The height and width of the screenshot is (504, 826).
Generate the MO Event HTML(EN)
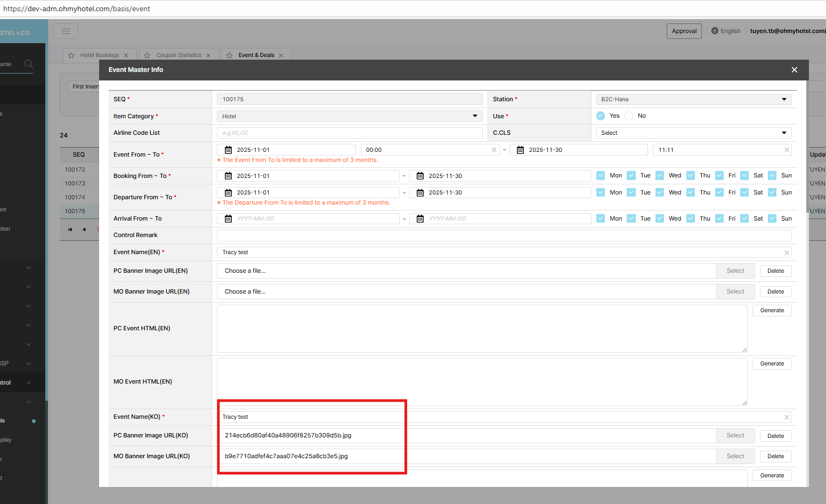click(772, 363)
